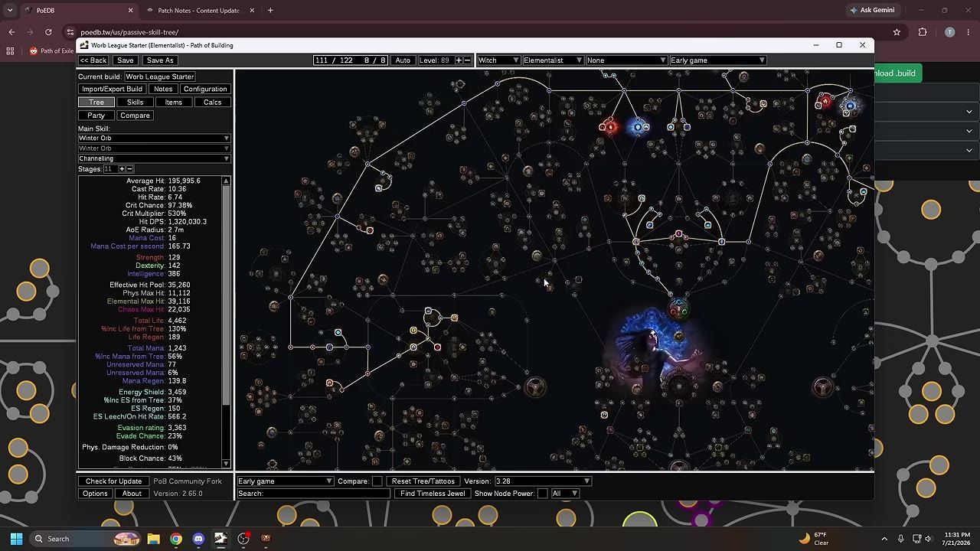Click the Reset Tree/Tattoos button

pyautogui.click(x=423, y=481)
